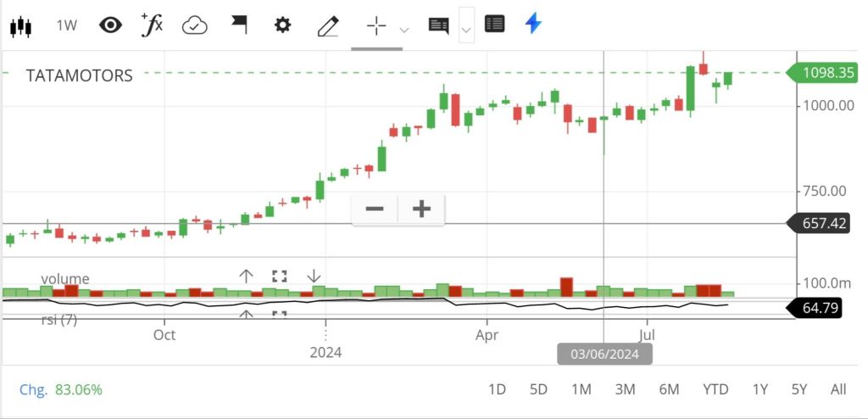The height and width of the screenshot is (419, 868).
Task: Select the 3M range
Action: tap(625, 389)
